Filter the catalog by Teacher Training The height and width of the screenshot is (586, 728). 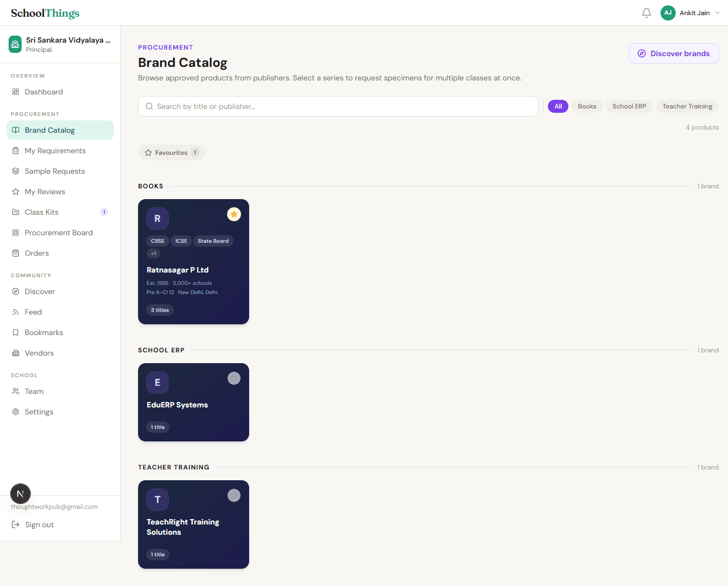[688, 106]
